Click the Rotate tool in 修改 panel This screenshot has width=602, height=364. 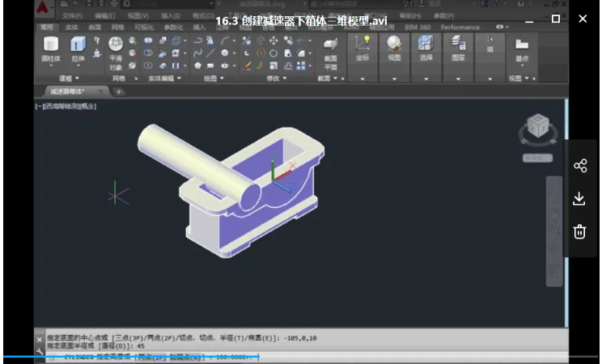pyautogui.click(x=273, y=53)
